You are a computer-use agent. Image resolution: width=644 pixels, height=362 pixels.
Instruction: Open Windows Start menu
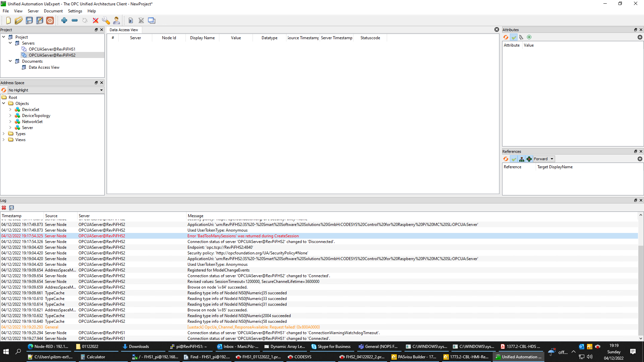tap(6, 352)
